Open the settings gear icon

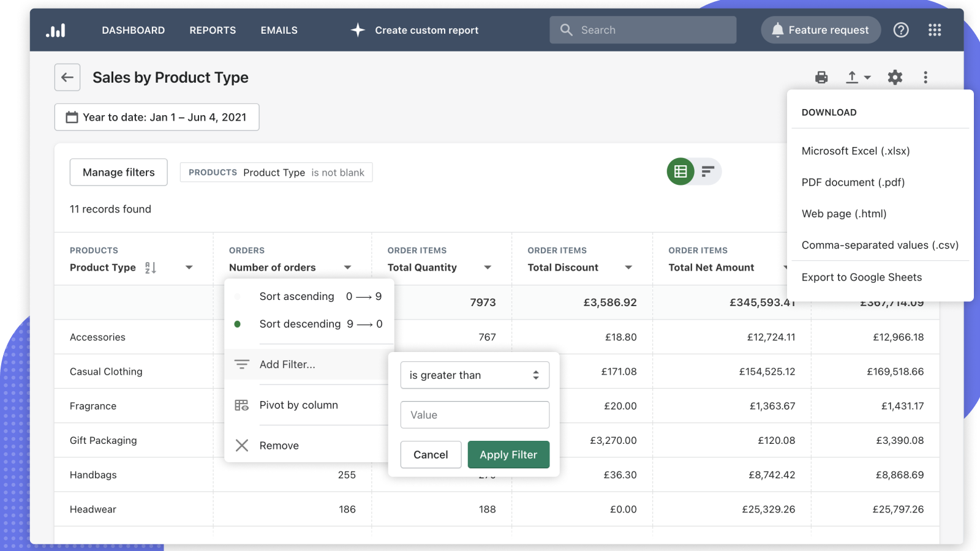895,77
